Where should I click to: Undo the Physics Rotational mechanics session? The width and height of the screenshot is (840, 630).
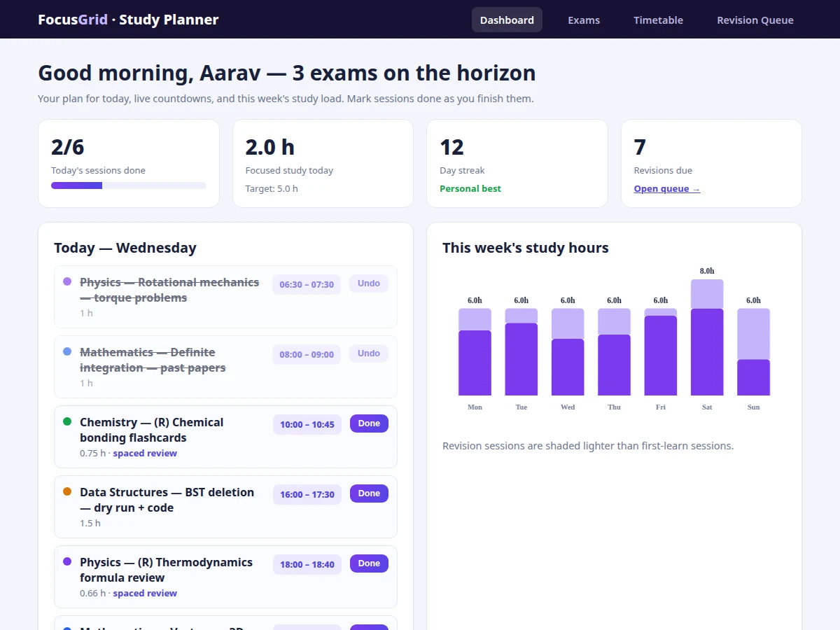point(369,283)
